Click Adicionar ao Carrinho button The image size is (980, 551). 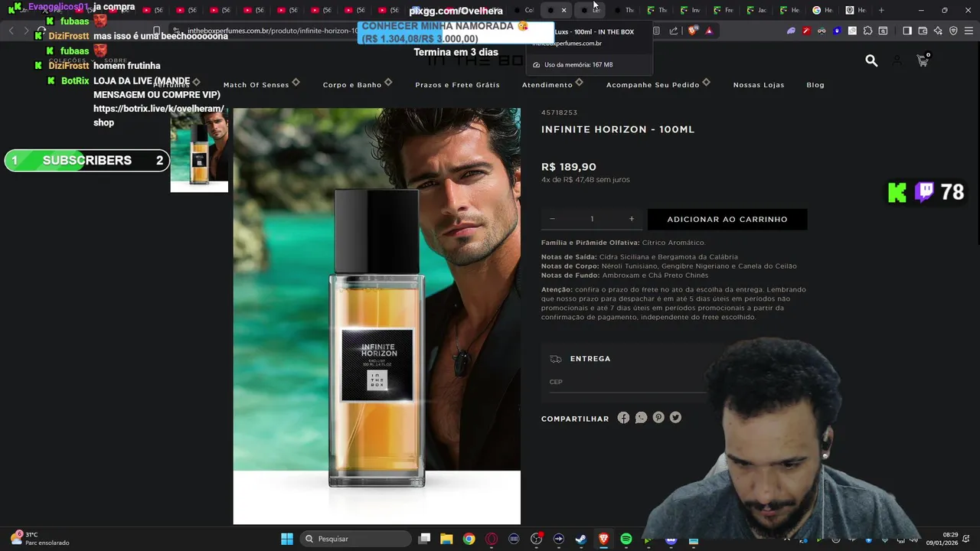[x=727, y=219]
